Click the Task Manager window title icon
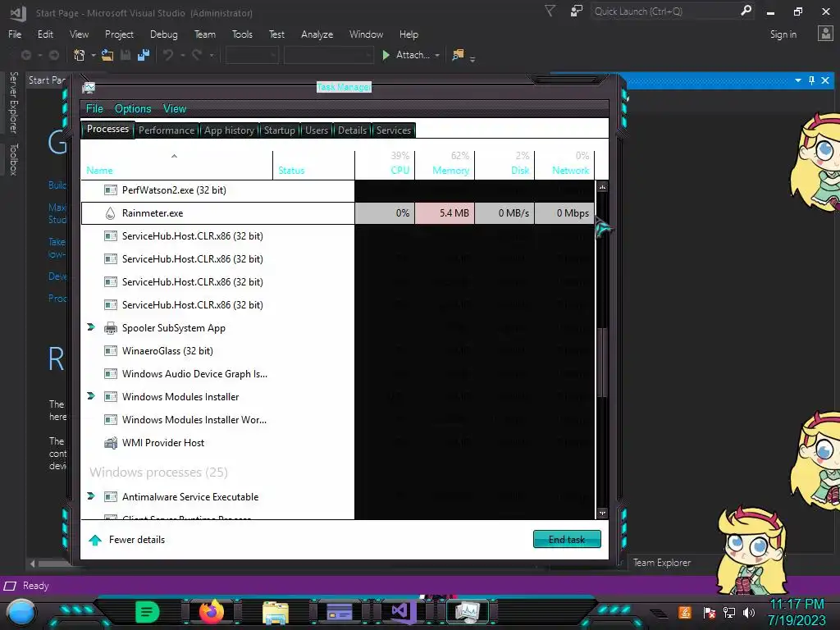 pos(89,87)
